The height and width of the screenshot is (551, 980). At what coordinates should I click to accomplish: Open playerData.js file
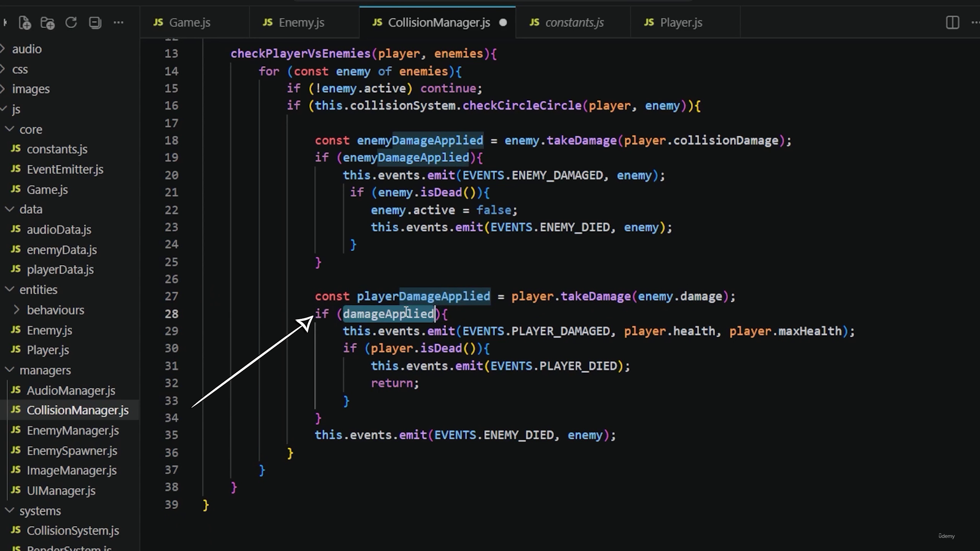(x=60, y=270)
